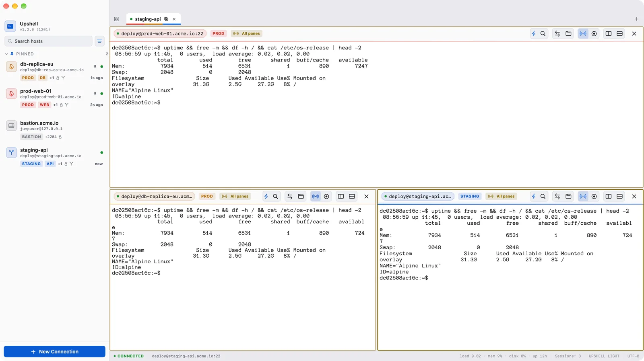Open the tab overview grid

point(116,19)
